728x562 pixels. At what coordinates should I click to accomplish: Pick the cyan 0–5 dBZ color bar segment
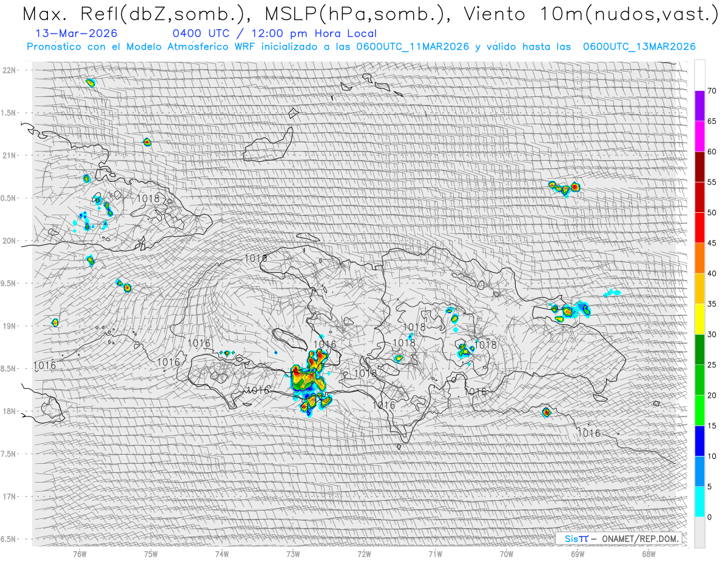699,502
